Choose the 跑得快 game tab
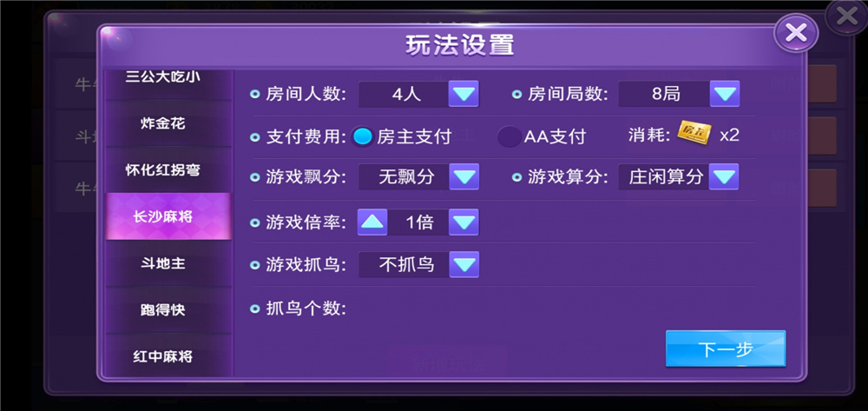This screenshot has height=411, width=868. pyautogui.click(x=163, y=309)
